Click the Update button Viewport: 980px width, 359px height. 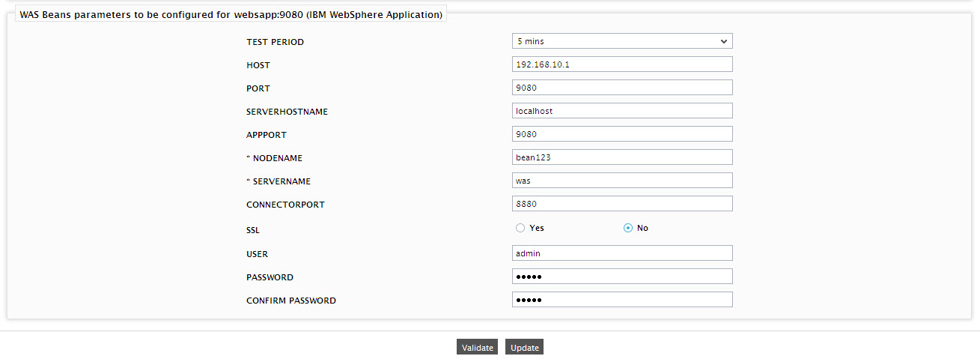pyautogui.click(x=524, y=347)
